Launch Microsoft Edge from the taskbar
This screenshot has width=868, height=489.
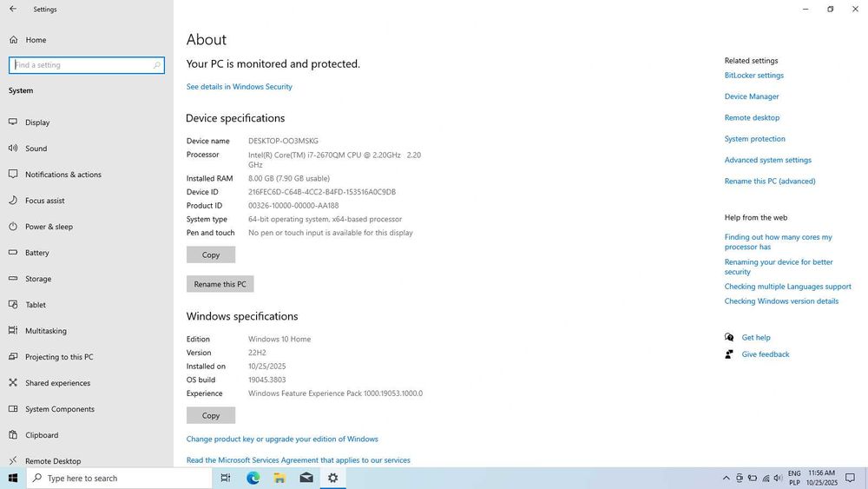253,478
